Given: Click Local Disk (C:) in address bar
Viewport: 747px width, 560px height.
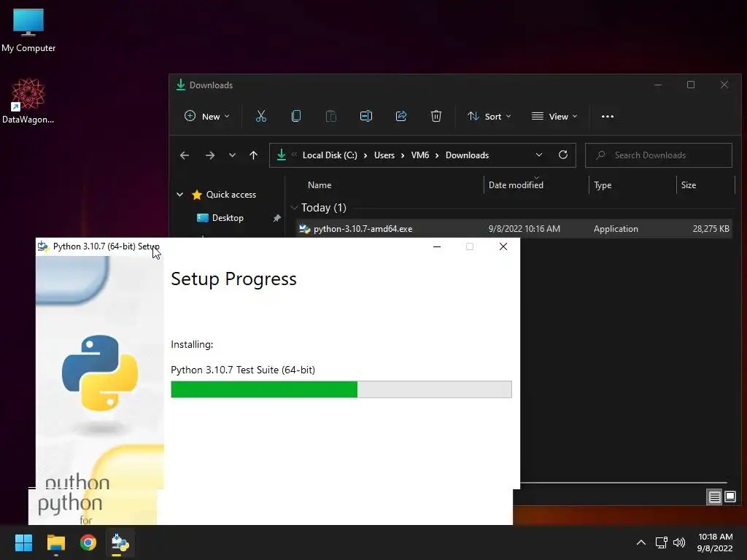Looking at the screenshot, I should 330,155.
